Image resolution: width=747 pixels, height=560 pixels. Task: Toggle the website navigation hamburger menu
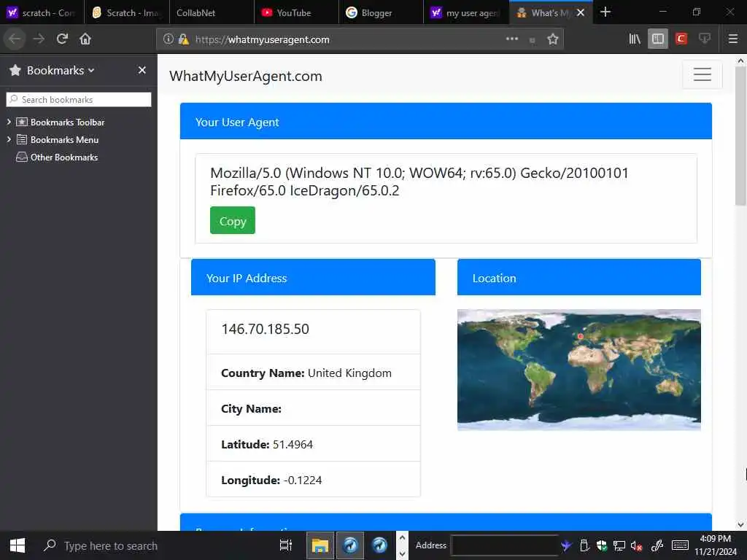703,74
